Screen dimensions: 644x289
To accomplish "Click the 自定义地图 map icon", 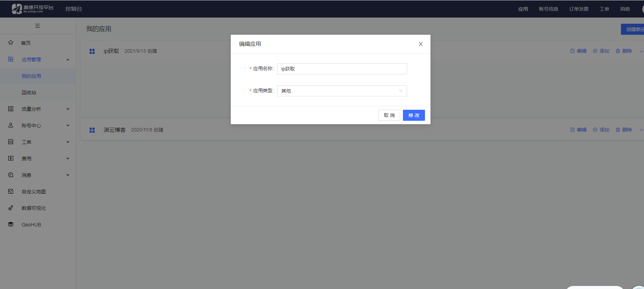I will [x=11, y=191].
